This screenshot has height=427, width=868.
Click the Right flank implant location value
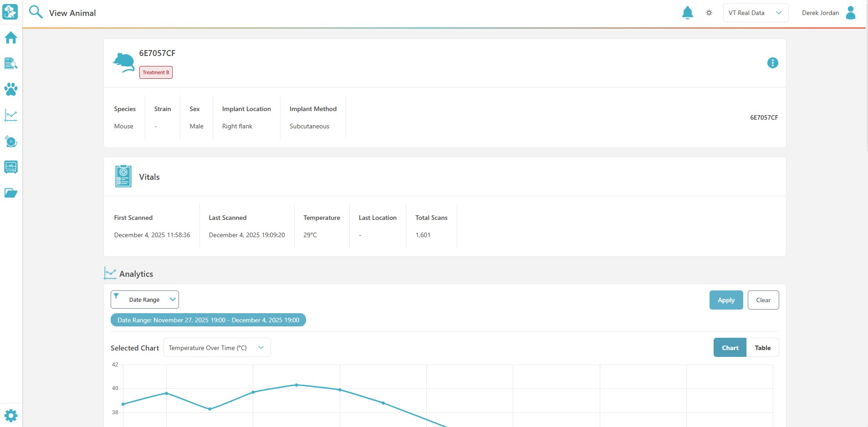237,126
